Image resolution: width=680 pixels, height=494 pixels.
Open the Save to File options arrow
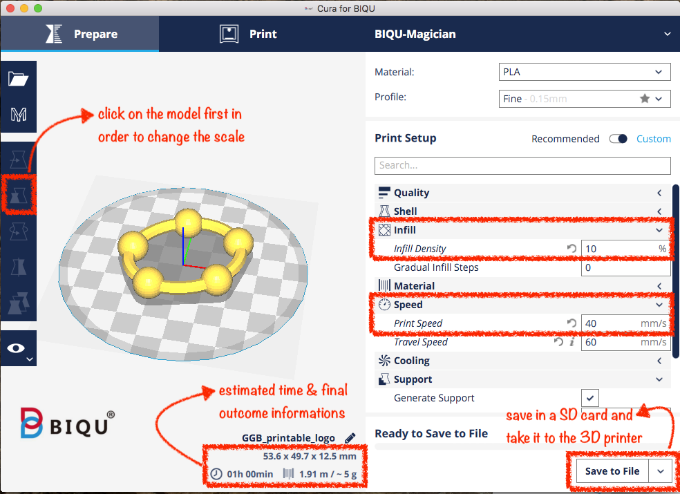click(x=660, y=471)
